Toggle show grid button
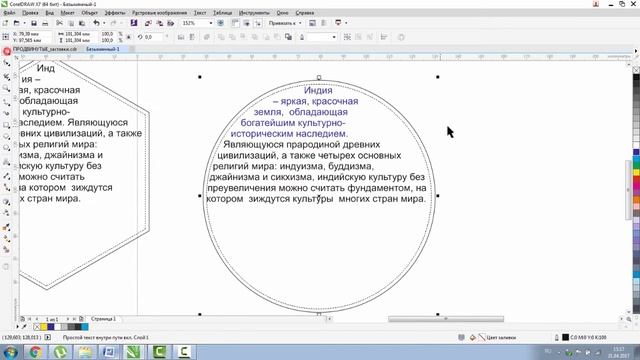640x360 pixels. click(x=247, y=23)
